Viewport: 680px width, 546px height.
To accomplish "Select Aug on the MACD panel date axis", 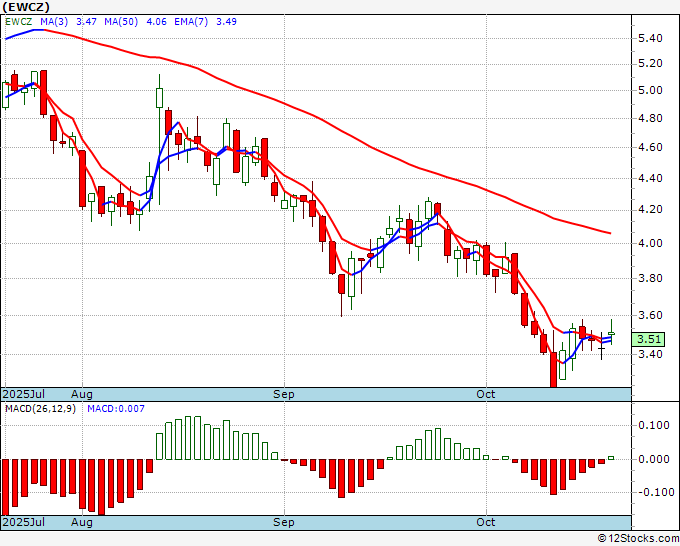I will click(x=82, y=522).
